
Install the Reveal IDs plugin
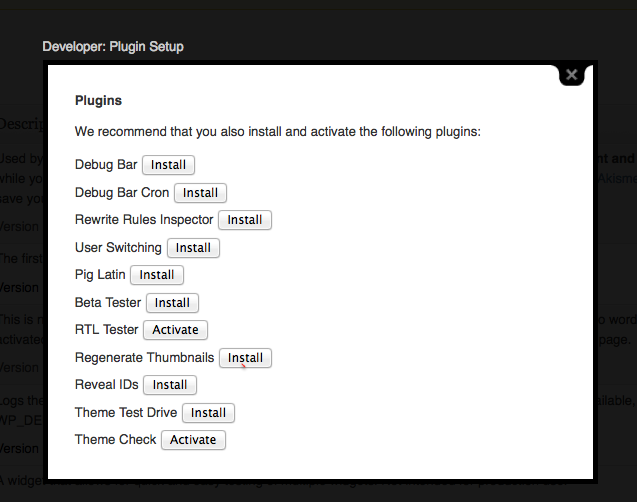click(x=170, y=384)
